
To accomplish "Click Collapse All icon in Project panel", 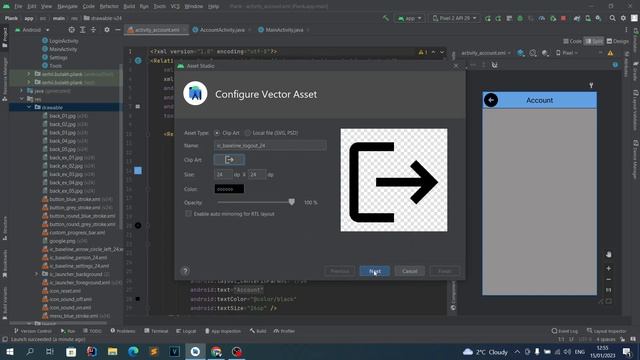I will [93, 30].
